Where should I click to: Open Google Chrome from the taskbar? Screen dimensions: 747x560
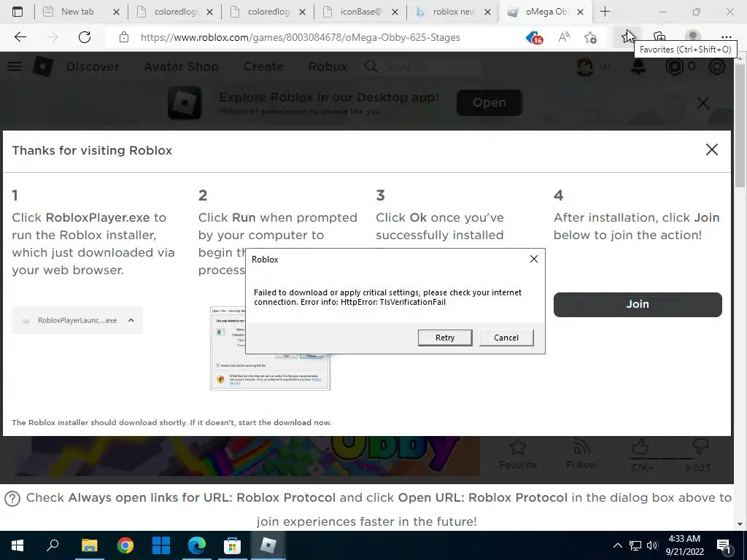125,545
